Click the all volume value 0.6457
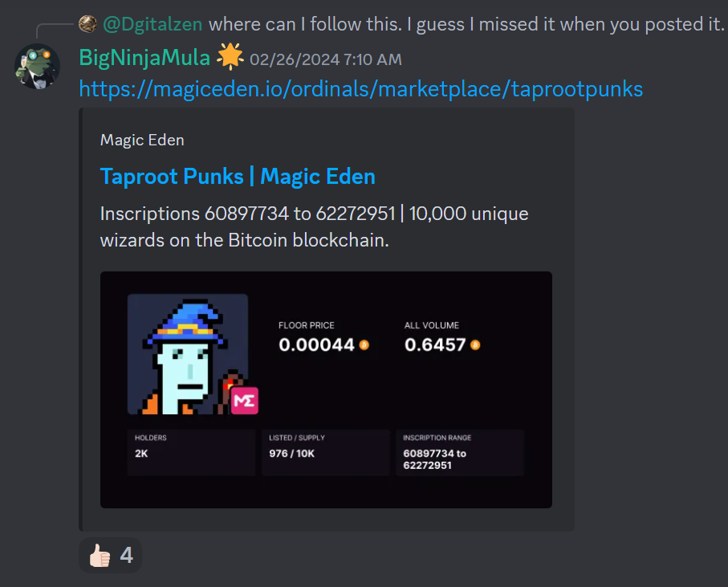This screenshot has height=587, width=728. [x=435, y=344]
